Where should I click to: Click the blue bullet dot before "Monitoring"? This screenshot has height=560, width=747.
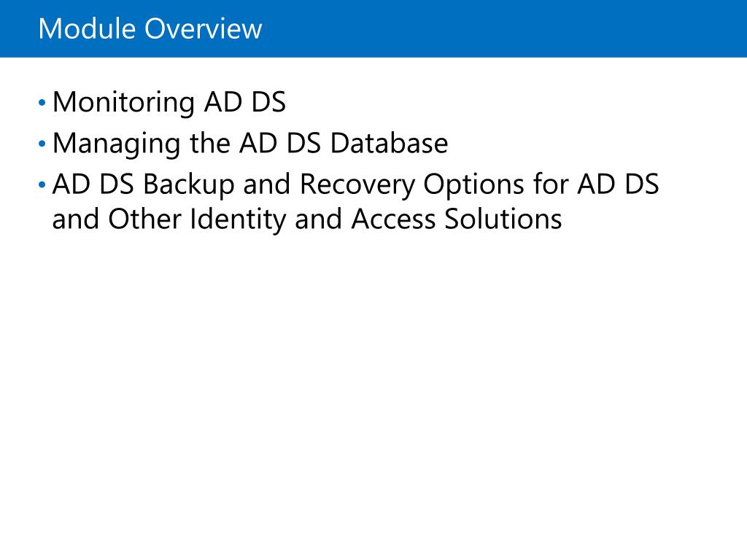[42, 102]
